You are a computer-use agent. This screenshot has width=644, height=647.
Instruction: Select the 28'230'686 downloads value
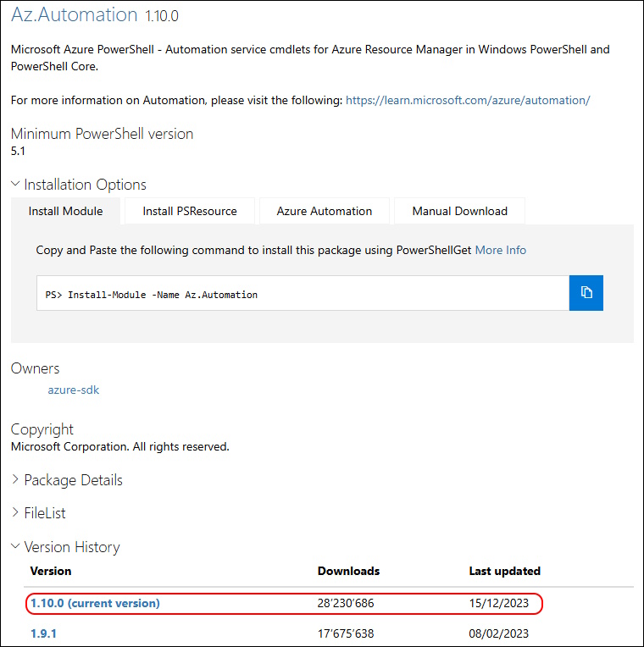pyautogui.click(x=346, y=603)
